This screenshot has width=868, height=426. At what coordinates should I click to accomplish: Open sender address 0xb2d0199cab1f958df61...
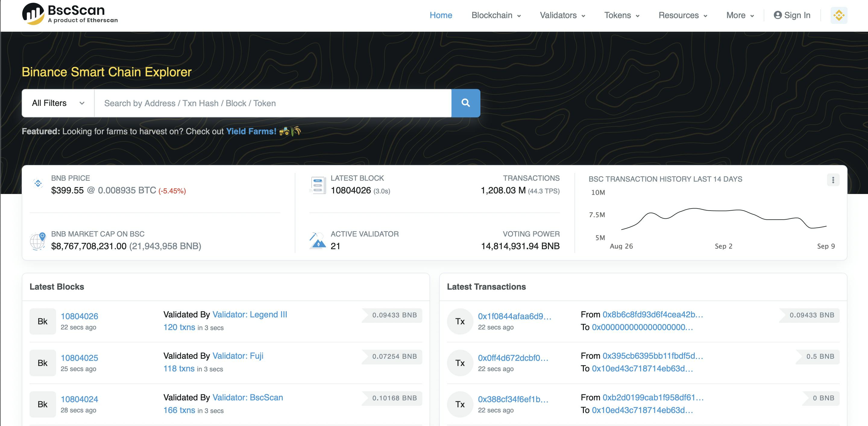653,397
